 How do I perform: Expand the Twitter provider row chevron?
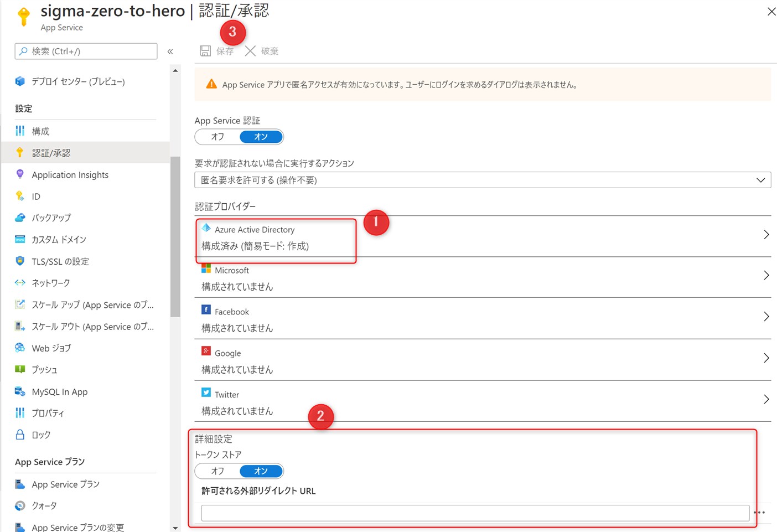(x=766, y=399)
